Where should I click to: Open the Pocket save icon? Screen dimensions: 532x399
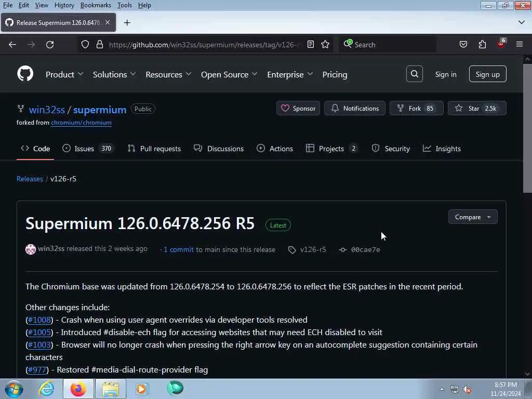point(463,45)
